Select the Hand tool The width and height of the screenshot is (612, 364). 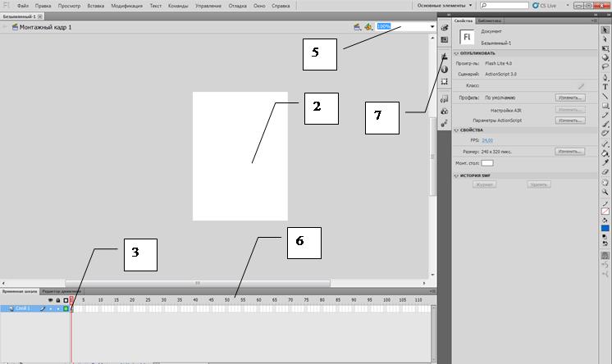tap(605, 183)
